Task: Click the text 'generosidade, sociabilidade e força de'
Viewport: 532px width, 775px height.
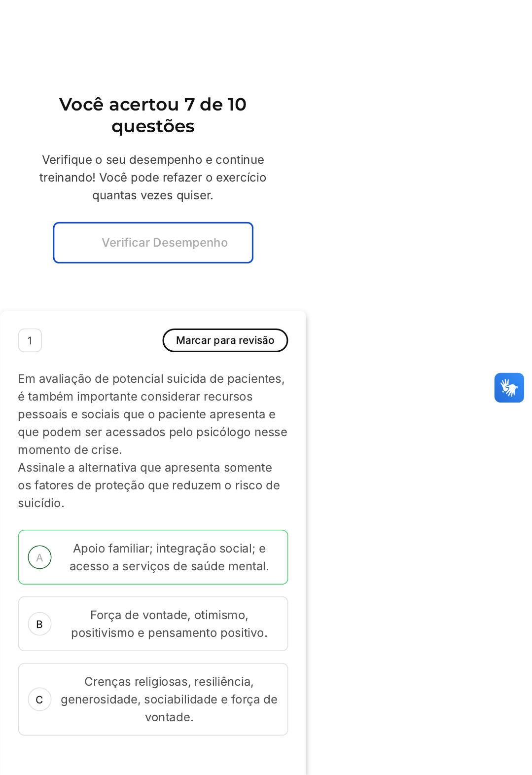Action: [x=169, y=700]
